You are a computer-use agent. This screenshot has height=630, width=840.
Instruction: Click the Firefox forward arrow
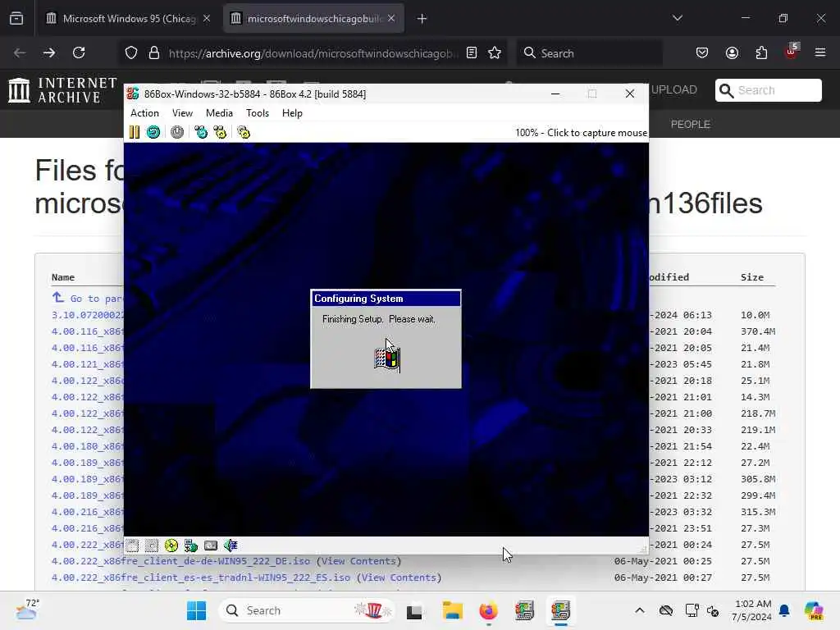48,52
